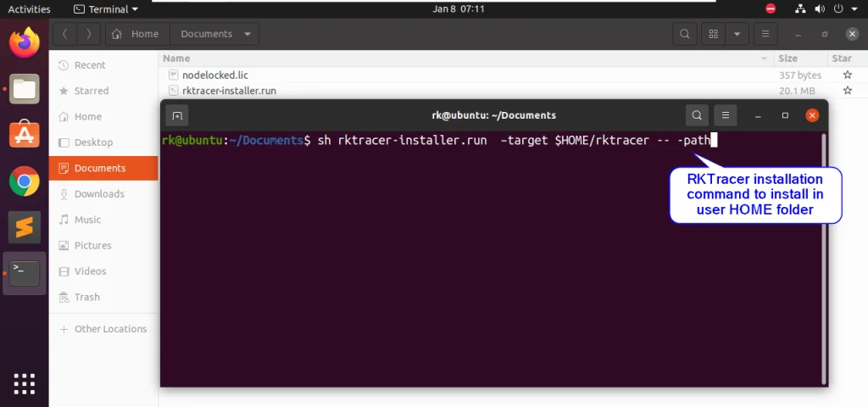Open Documents path dropdown
This screenshot has width=868, height=407.
(248, 34)
